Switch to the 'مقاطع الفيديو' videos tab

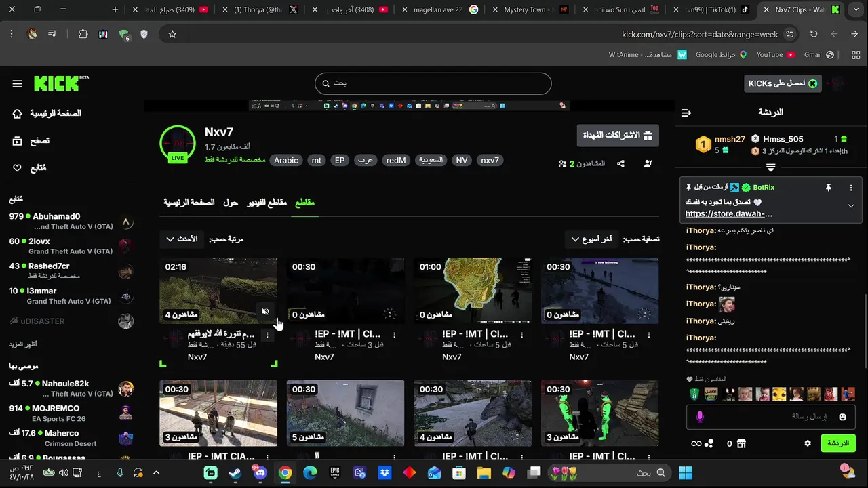(267, 203)
